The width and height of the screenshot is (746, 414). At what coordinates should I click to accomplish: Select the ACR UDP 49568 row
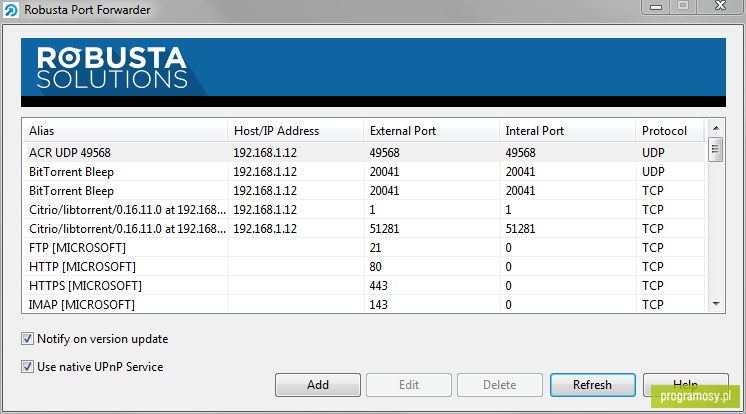click(x=364, y=153)
